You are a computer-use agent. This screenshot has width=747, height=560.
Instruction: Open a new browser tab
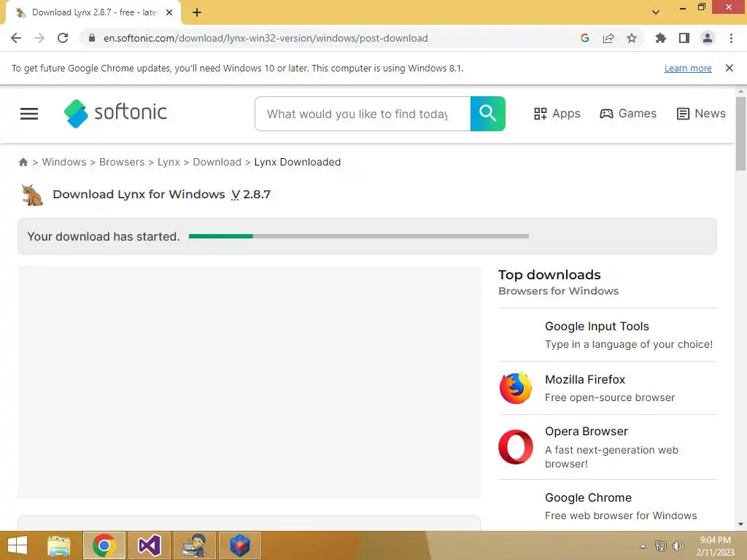coord(197,12)
